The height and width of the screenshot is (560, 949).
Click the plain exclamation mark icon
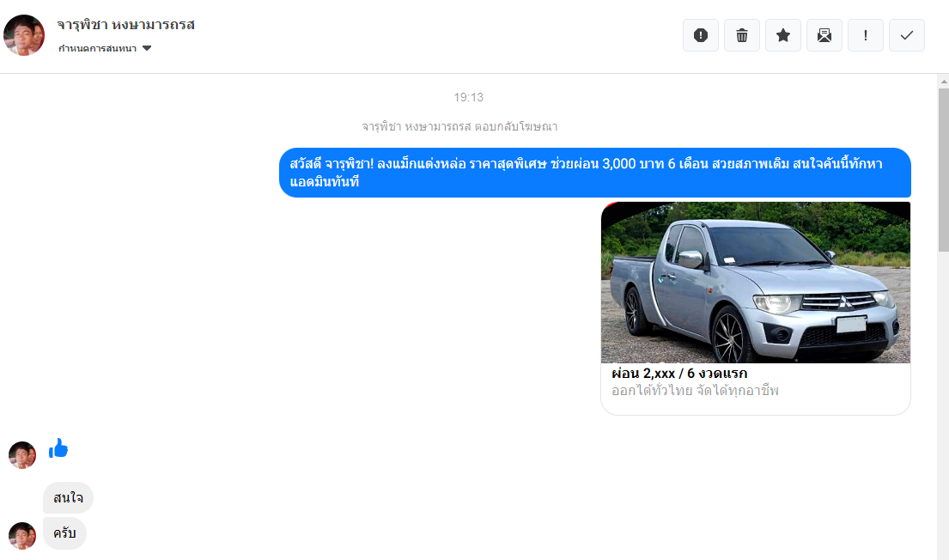tap(865, 35)
